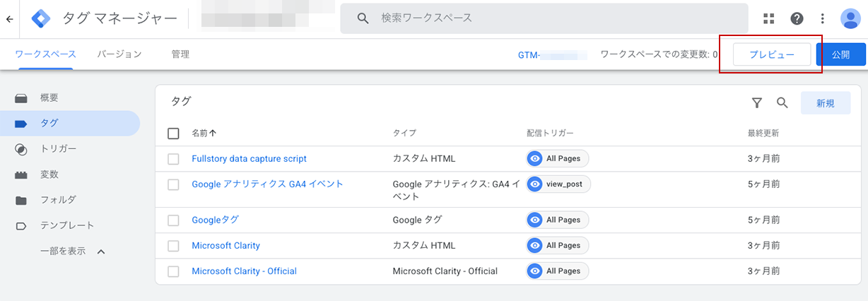Select テンプレート in the sidebar

click(x=67, y=225)
